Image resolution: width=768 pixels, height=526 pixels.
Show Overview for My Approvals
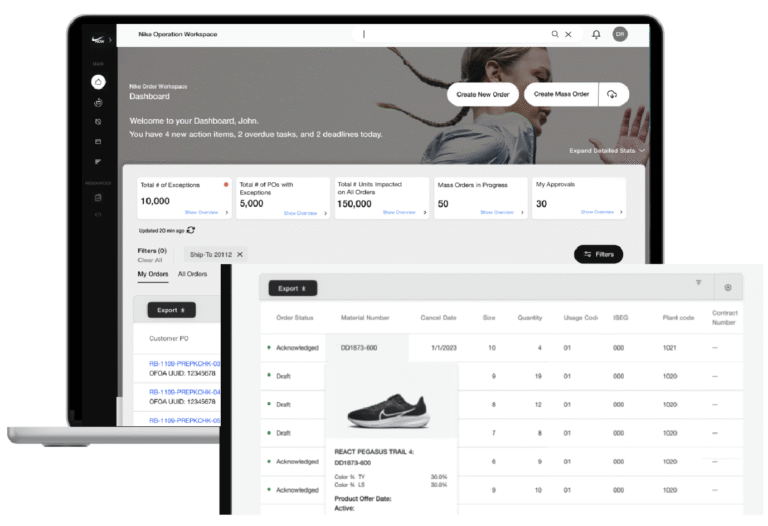[x=597, y=212]
